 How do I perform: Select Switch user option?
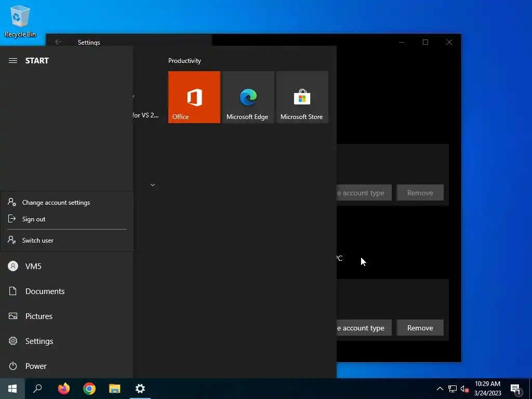tap(67, 240)
